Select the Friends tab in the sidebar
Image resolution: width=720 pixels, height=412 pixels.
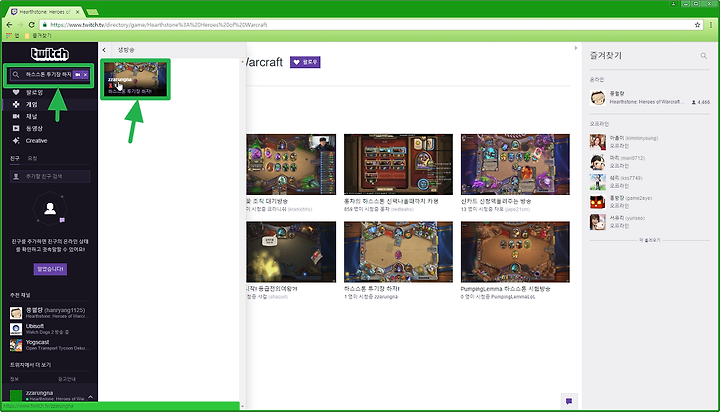point(15,158)
